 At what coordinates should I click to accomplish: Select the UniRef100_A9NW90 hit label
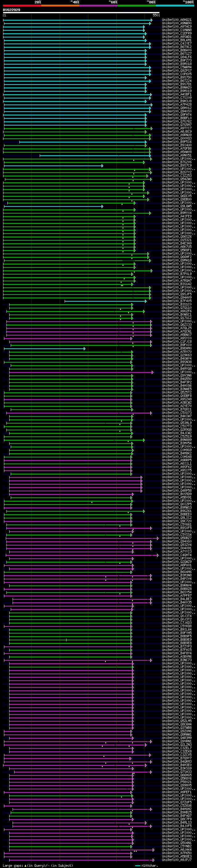click(x=177, y=23)
